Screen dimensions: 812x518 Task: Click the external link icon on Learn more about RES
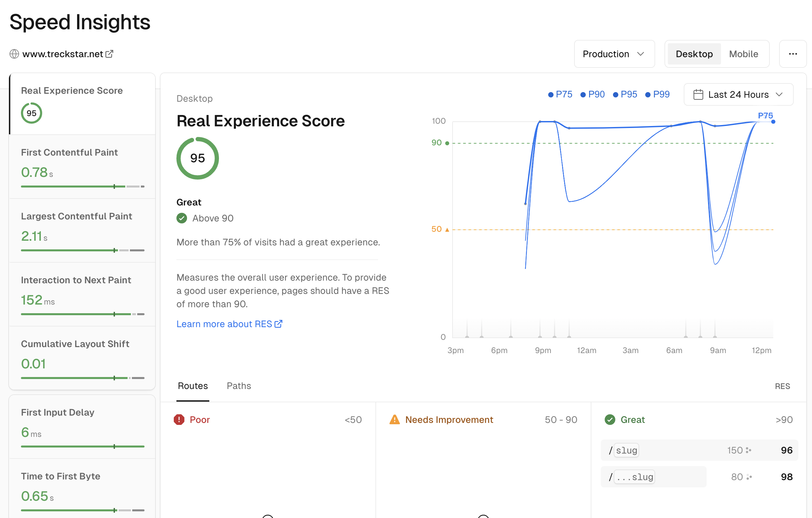tap(278, 324)
